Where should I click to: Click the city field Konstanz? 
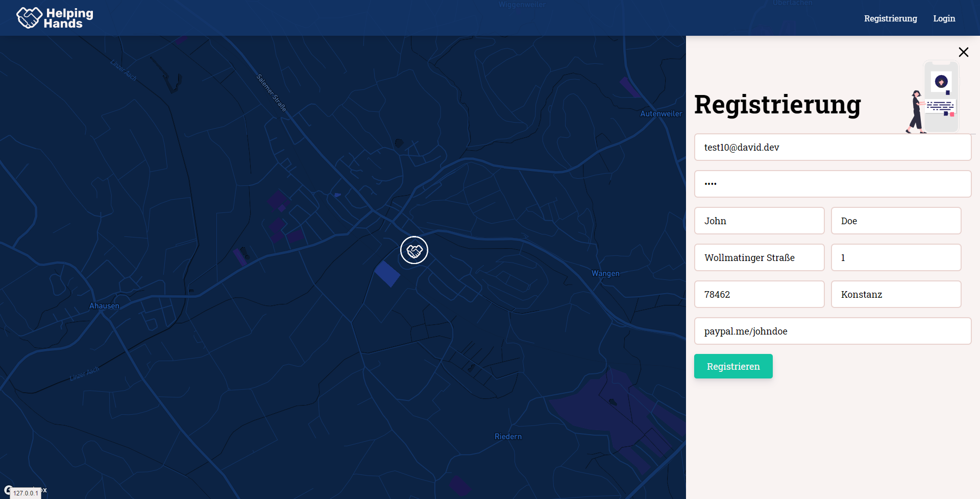896,294
